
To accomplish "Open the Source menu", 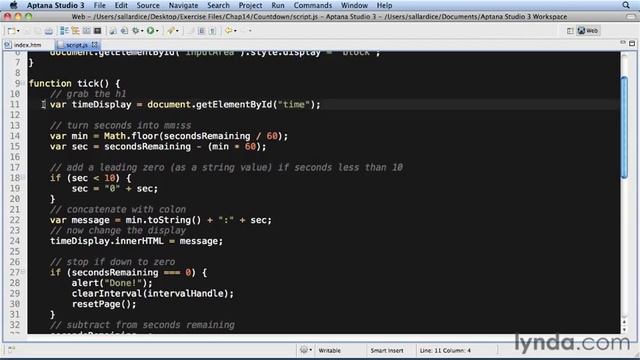I will (148, 5).
